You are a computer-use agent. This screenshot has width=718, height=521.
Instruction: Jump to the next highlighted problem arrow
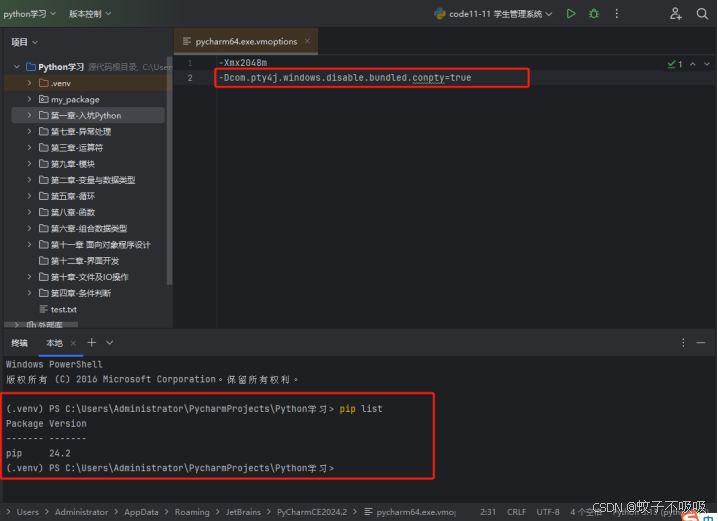pos(707,64)
